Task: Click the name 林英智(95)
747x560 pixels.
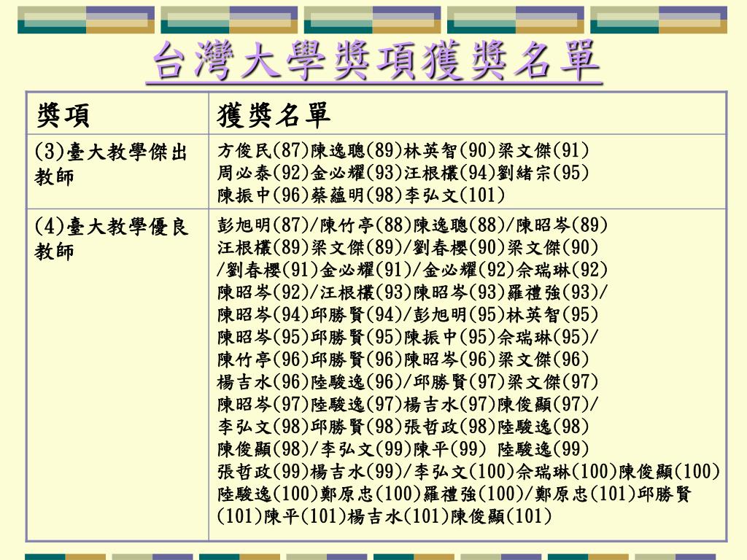Action: pos(553,314)
